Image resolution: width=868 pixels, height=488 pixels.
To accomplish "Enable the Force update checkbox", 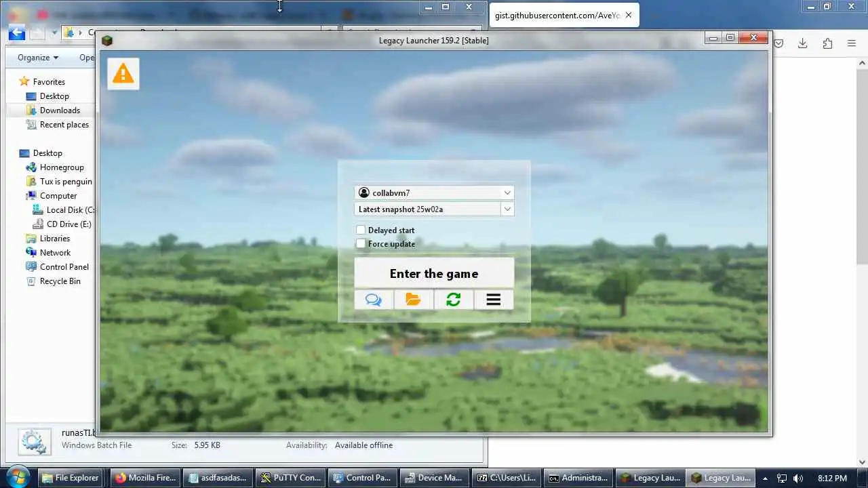I will [x=361, y=243].
